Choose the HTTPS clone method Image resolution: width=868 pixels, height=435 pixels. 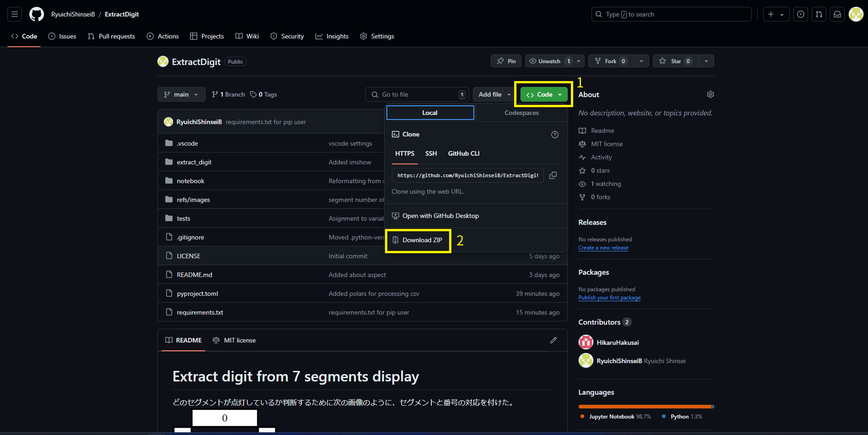click(x=405, y=153)
